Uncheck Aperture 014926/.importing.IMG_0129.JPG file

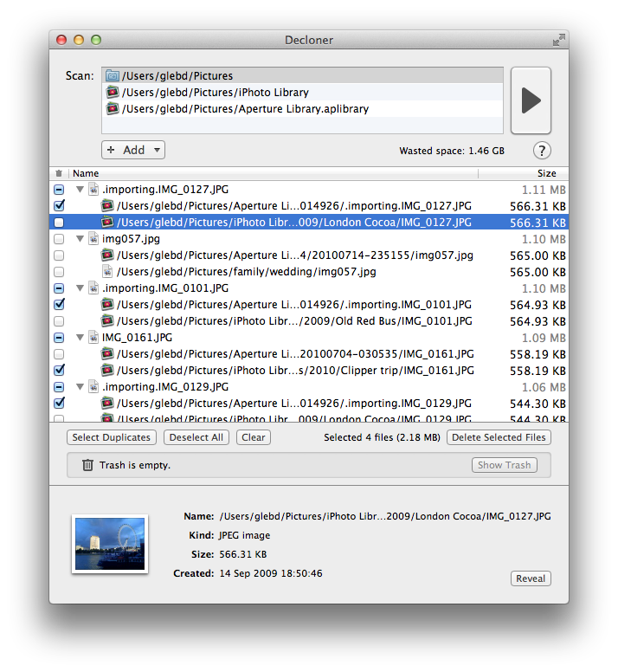coord(59,403)
